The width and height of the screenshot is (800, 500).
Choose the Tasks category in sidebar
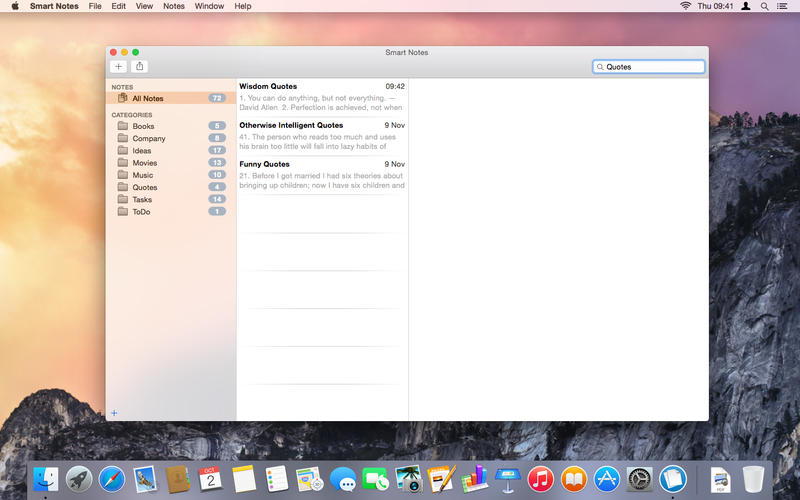click(x=143, y=199)
